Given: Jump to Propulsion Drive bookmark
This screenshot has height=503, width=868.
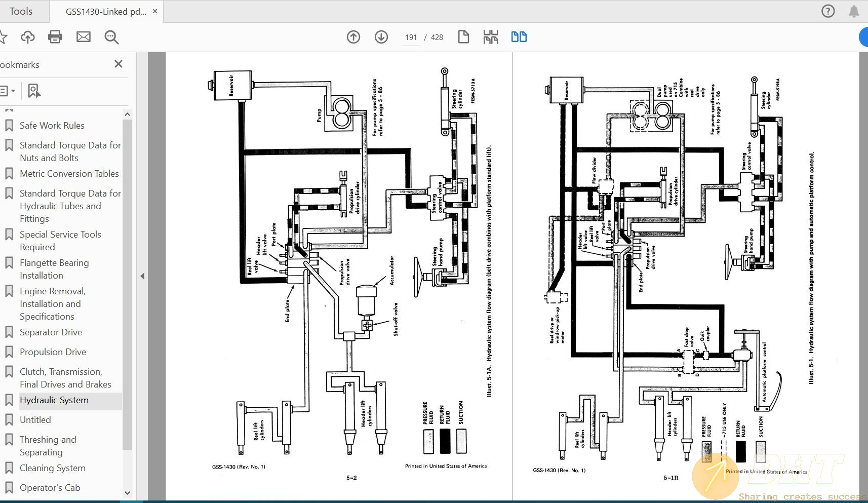Looking at the screenshot, I should pos(53,352).
